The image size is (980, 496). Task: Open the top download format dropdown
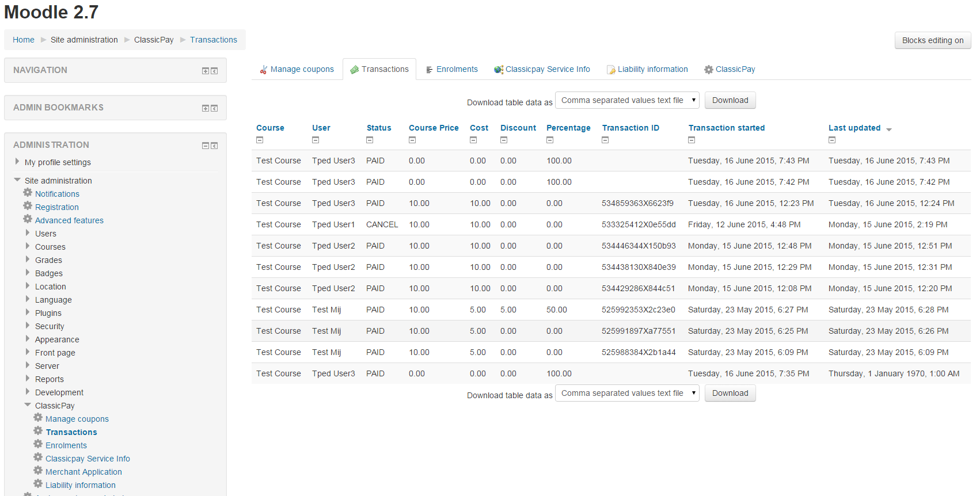(x=627, y=100)
